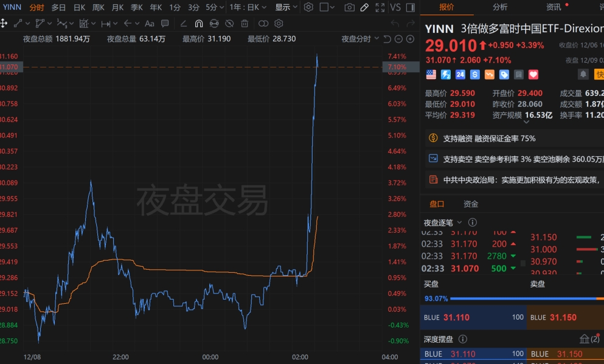This screenshot has width=604, height=364.
Task: Open the 分析 analysis tab
Action: pyautogui.click(x=500, y=7)
